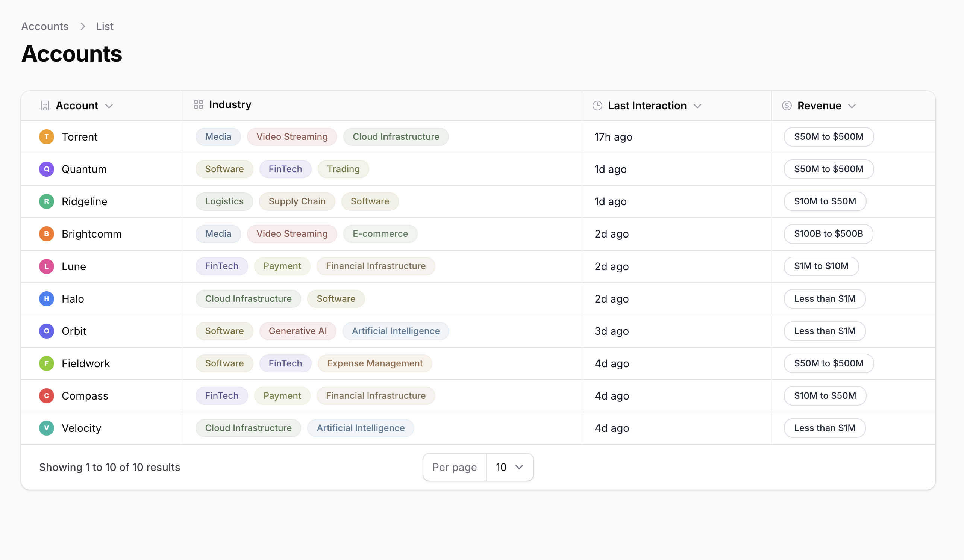The width and height of the screenshot is (964, 560).
Task: Open the per page 10 dropdown
Action: pos(509,467)
